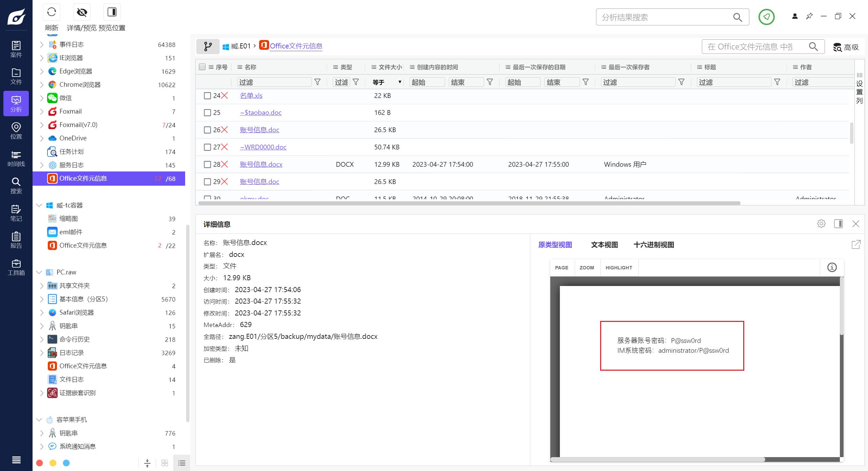868x471 pixels.
Task: Check the box for row 28
Action: (207, 165)
